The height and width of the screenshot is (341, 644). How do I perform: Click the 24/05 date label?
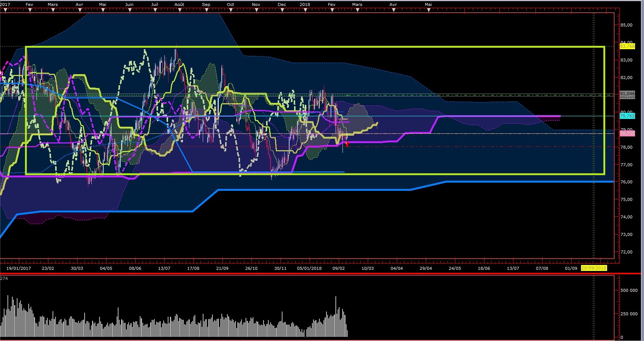(x=455, y=268)
